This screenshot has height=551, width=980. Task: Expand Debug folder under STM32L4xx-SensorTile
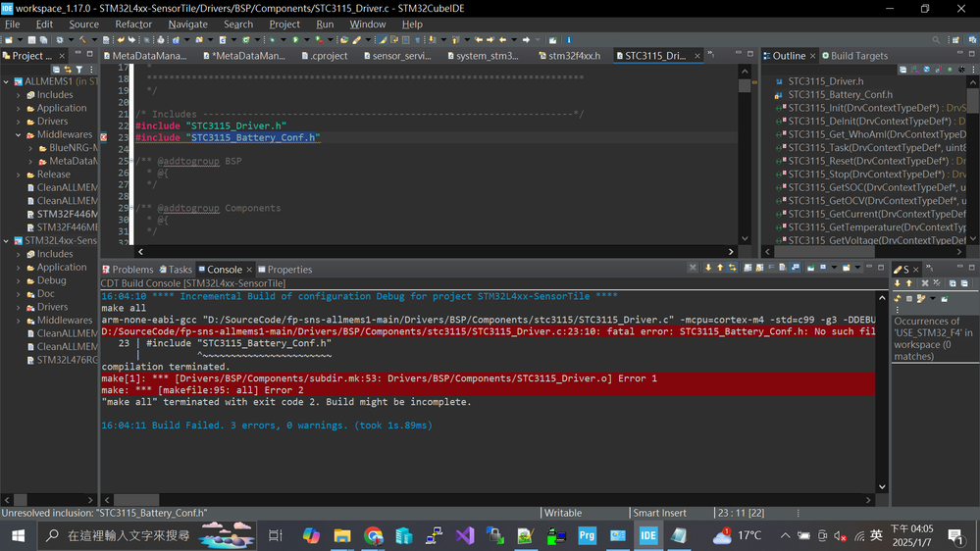click(18, 280)
